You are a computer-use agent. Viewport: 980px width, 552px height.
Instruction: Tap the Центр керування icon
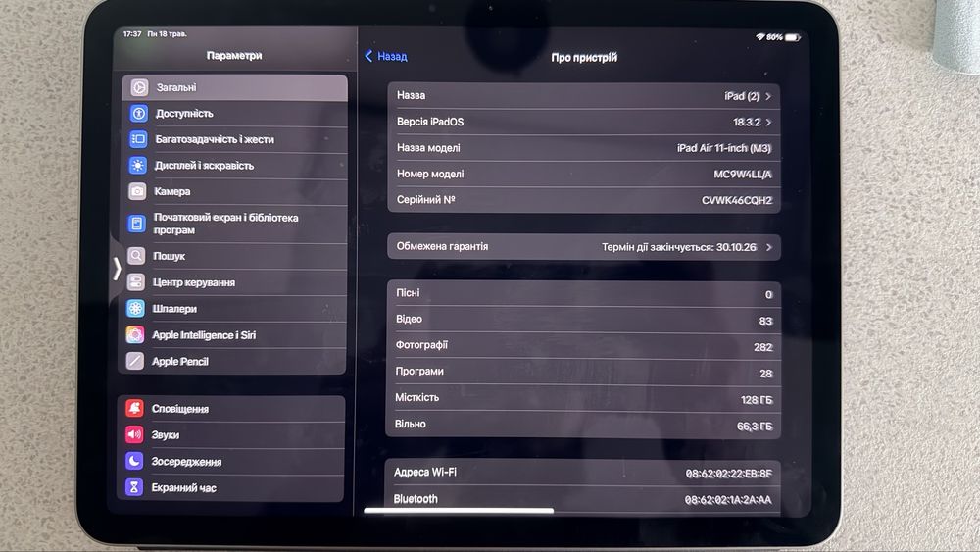click(x=136, y=282)
